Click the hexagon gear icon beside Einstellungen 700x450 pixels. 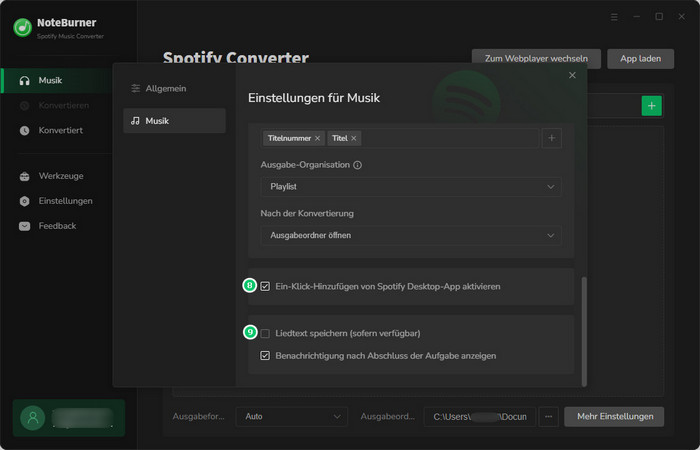pos(25,201)
